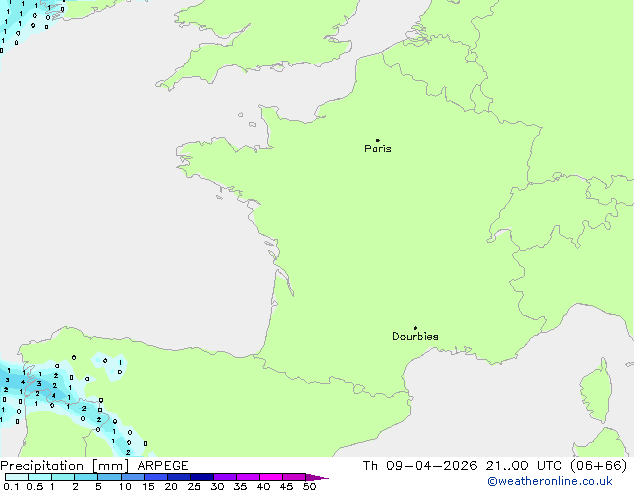Click the Paris city label
The height and width of the screenshot is (490, 634).
[378, 149]
